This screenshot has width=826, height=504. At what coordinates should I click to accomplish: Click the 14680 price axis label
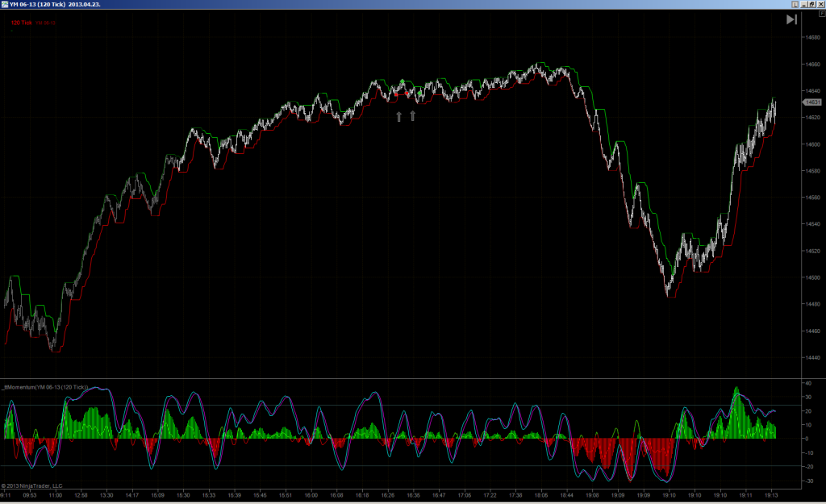tap(812, 37)
